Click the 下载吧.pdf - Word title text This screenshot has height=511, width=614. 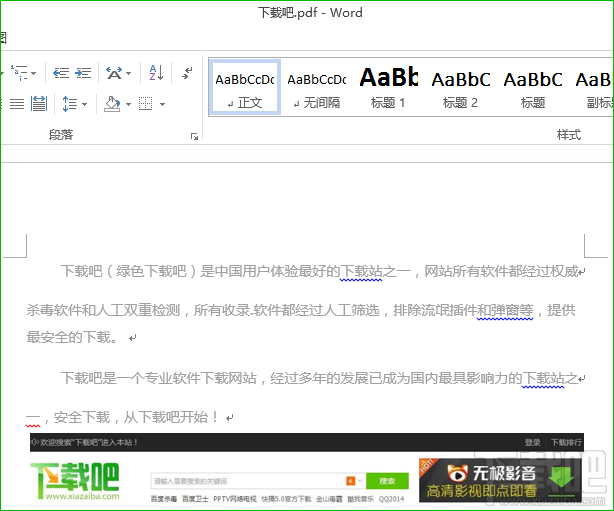310,13
